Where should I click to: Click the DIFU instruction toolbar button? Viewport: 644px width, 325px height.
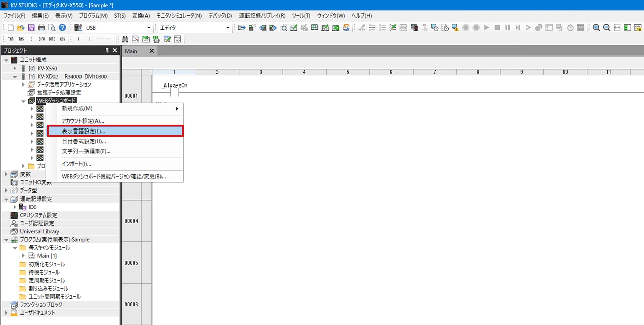[x=41, y=39]
